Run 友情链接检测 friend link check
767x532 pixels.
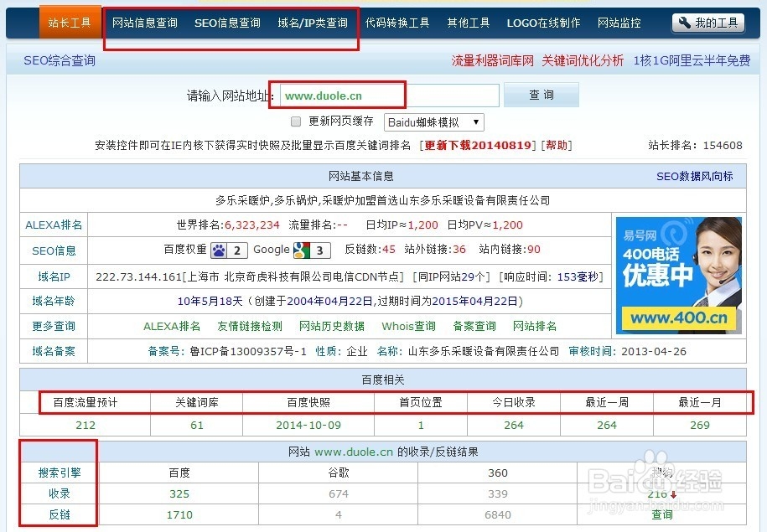pos(251,326)
